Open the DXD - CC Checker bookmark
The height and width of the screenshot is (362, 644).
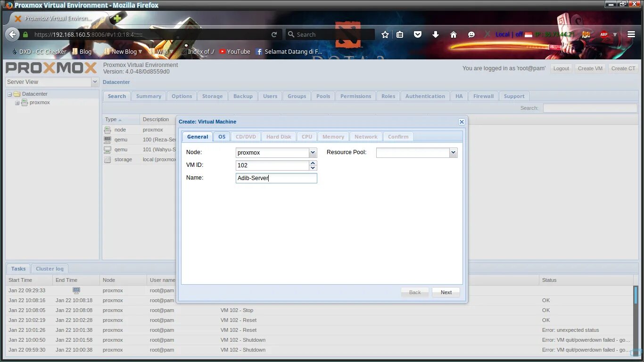[39, 51]
